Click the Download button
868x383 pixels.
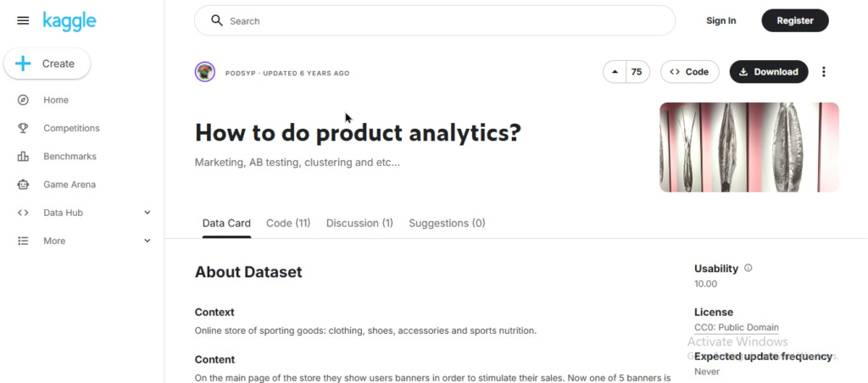pyautogui.click(x=768, y=72)
